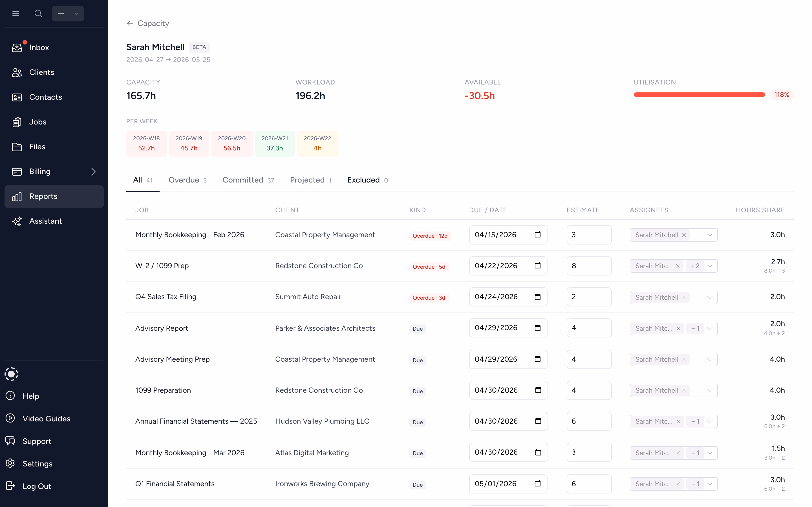Expand the Billing submenu chevron

pos(93,172)
